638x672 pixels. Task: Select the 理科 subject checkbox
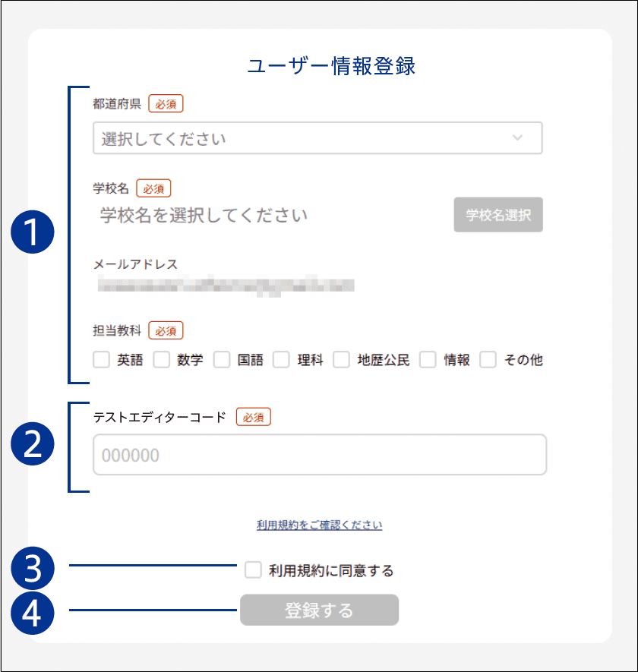pyautogui.click(x=282, y=360)
